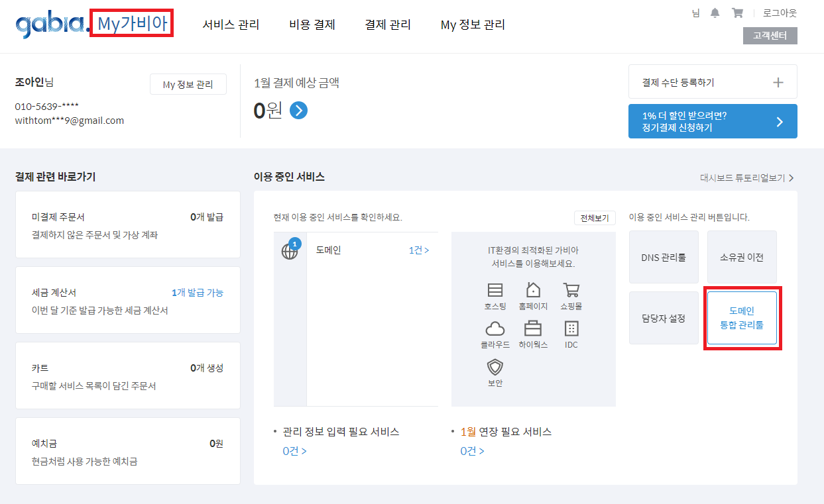The width and height of the screenshot is (824, 504).
Task: Click the 정기결제 신청하기 blue banner
Action: tap(713, 121)
